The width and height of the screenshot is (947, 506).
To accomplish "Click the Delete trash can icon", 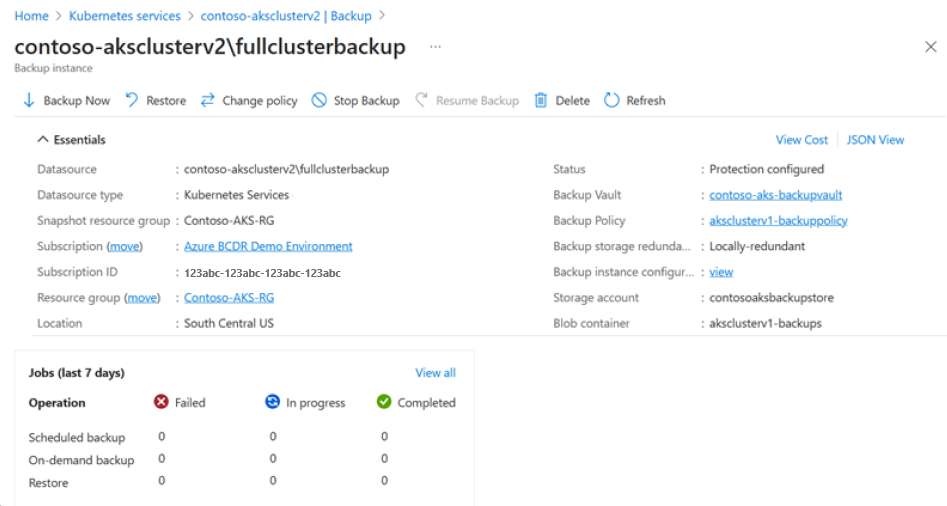I will coord(541,100).
